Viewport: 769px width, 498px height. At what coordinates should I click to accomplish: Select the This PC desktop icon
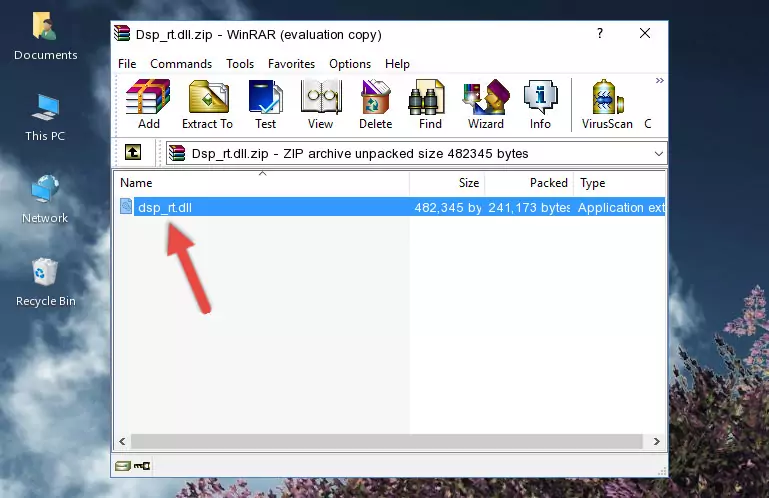tap(45, 117)
